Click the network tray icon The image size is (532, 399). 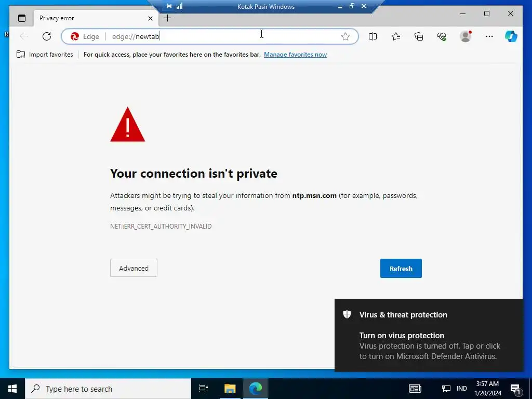coord(446,389)
